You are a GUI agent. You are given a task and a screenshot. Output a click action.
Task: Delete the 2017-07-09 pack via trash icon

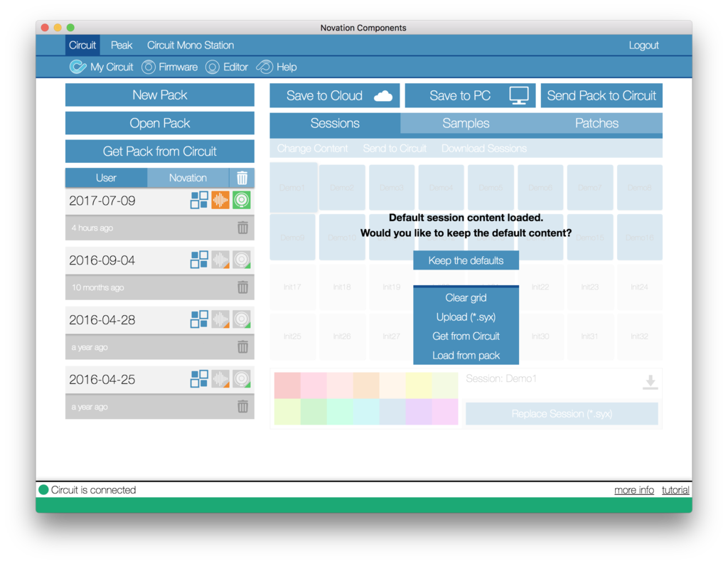pos(242,228)
